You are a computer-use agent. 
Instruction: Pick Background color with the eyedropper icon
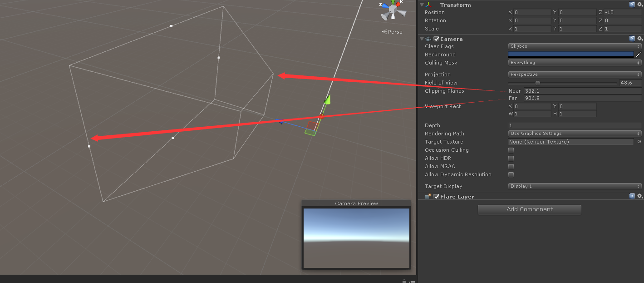click(638, 55)
